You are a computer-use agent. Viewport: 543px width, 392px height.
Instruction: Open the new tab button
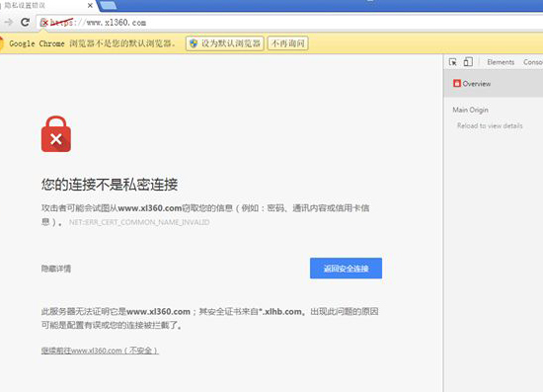coord(108,5)
